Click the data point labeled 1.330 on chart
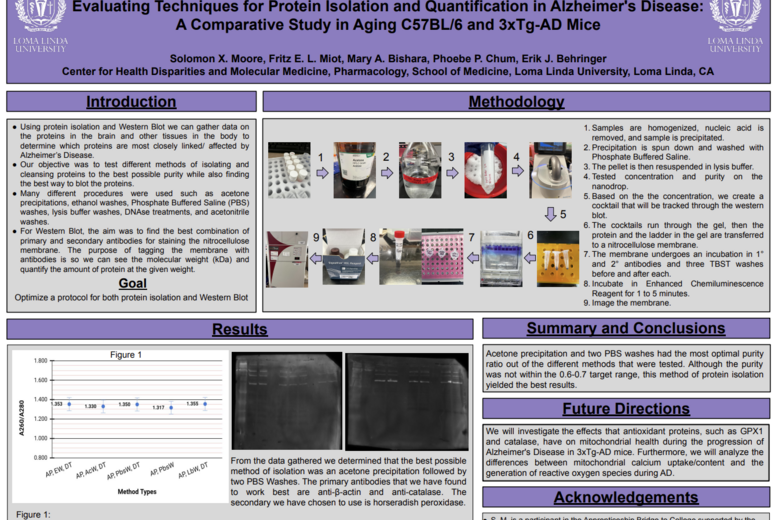Screen dimensions: 775x520 pos(103,406)
